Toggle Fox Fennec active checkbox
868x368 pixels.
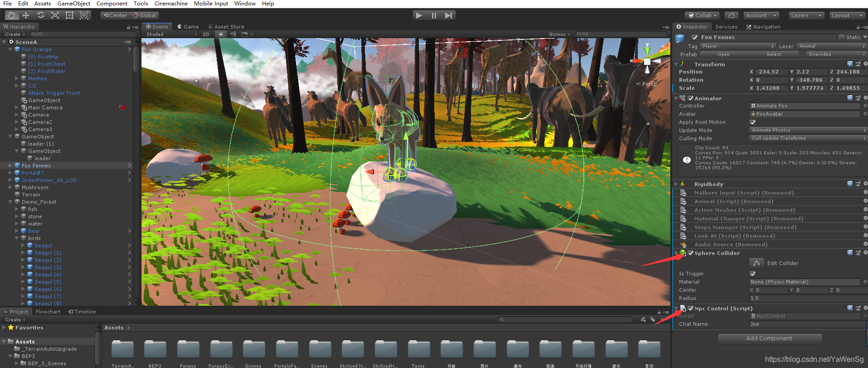pos(695,37)
